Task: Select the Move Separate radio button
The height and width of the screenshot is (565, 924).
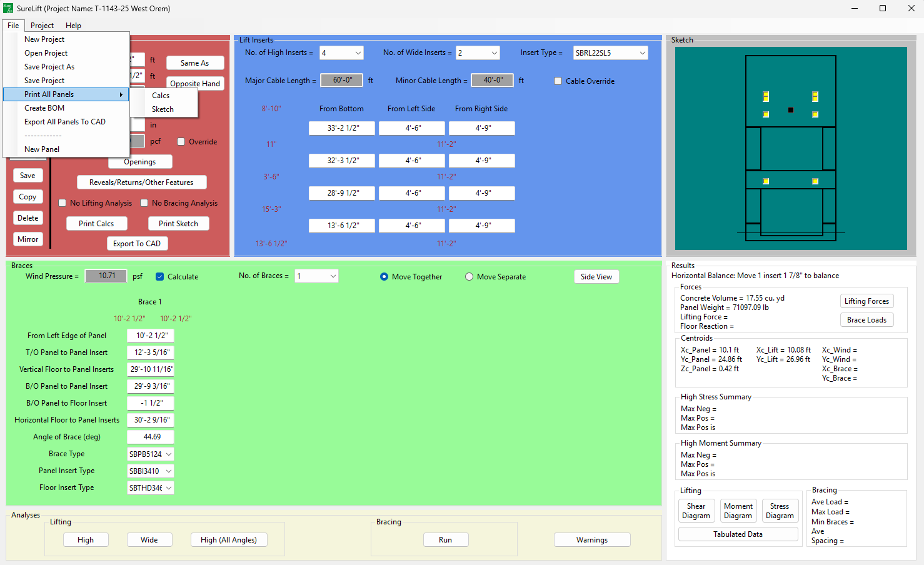Action: tap(469, 277)
